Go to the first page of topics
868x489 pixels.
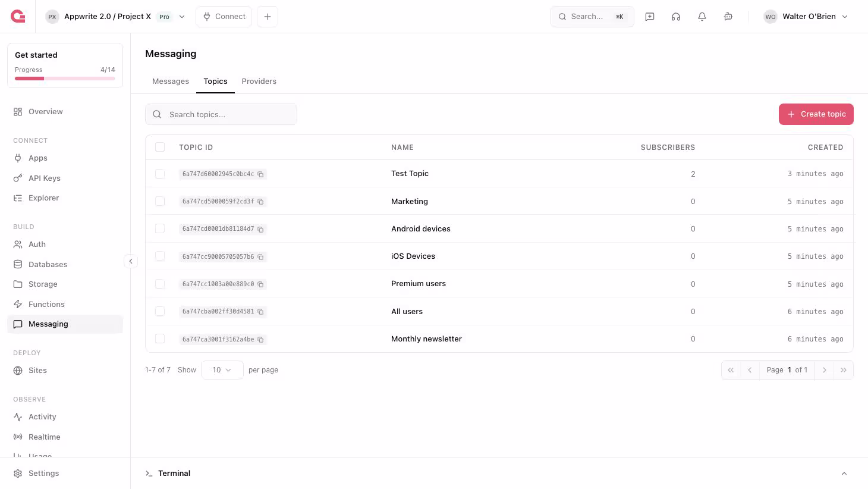pyautogui.click(x=731, y=370)
